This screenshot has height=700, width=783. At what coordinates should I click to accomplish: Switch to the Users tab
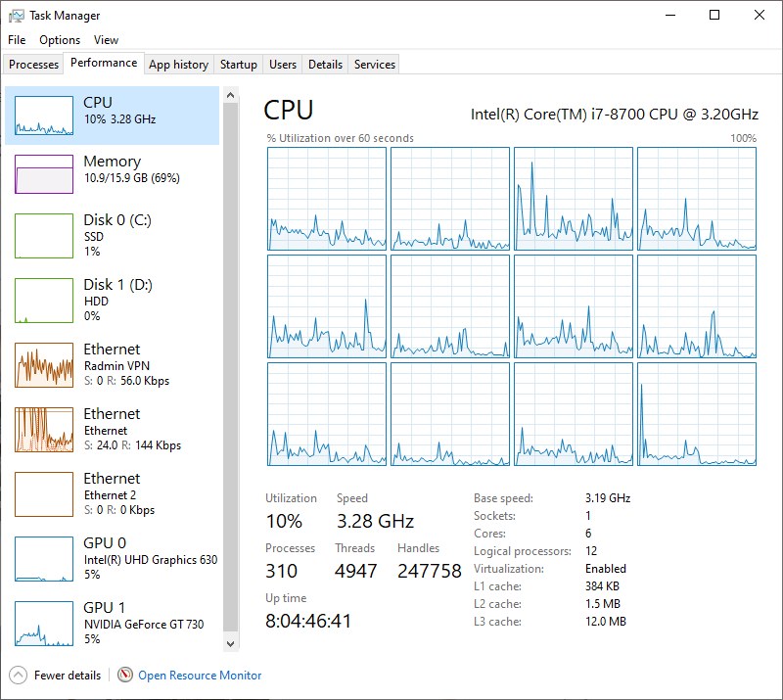point(283,65)
